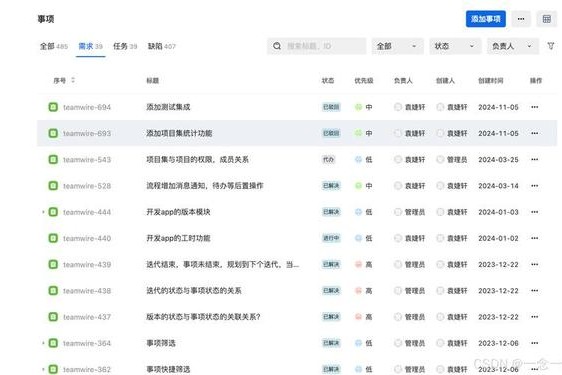This screenshot has height=375, width=562.
Task: Change status tag of teamwire-528
Action: point(331,186)
